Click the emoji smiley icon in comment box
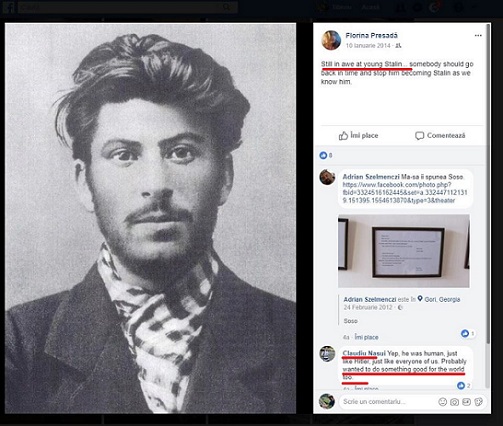 pyautogui.click(x=442, y=402)
